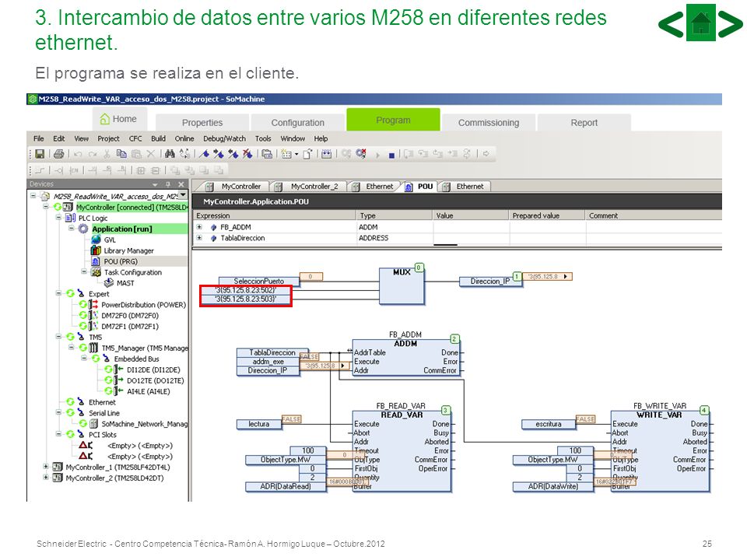This screenshot has height=560, width=747.
Task: Click the Delete X icon in the toolbar
Action: (x=150, y=154)
